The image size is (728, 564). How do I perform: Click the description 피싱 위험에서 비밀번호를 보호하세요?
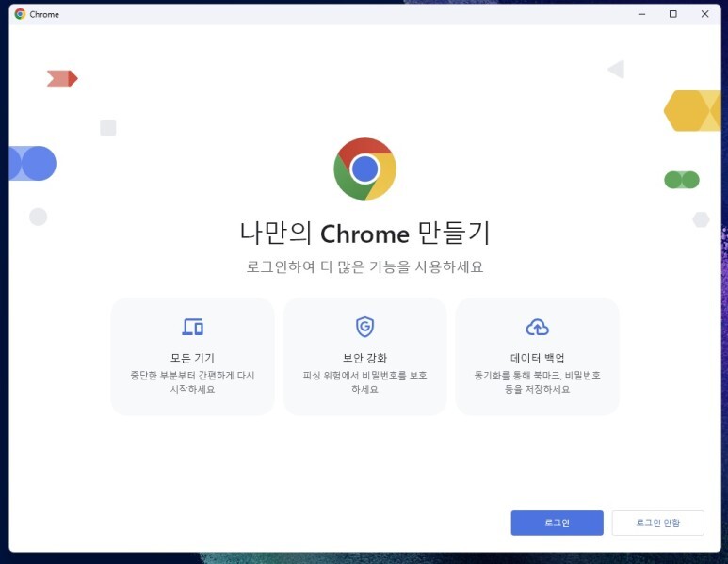coord(364,382)
